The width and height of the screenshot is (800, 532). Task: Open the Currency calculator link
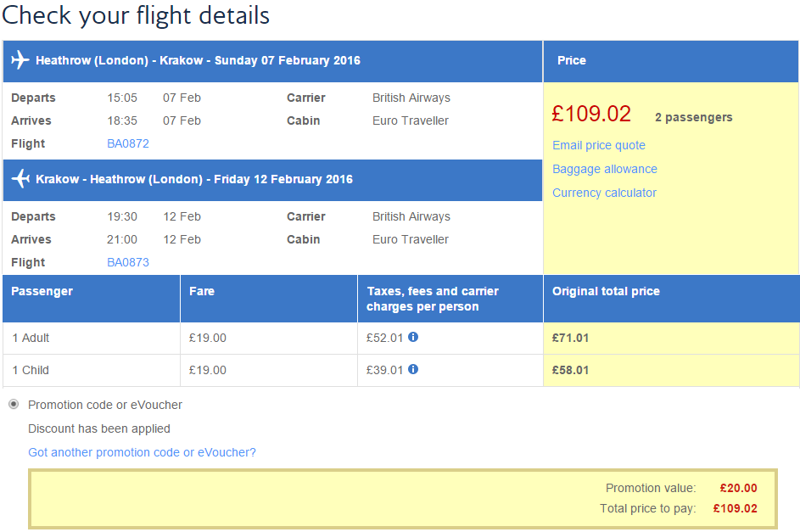[605, 193]
